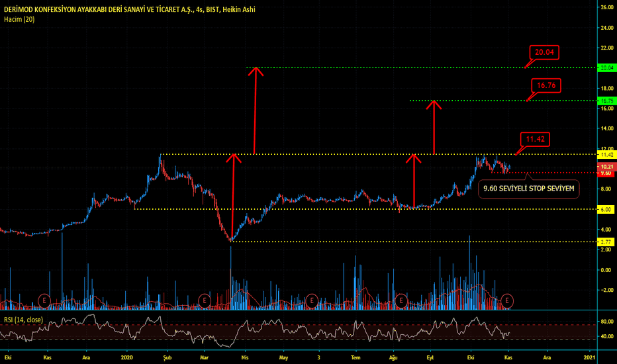Click the last earnings E marker above Kas 2020

tap(507, 300)
